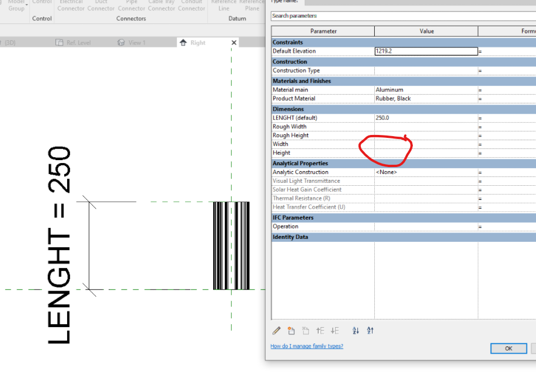The width and height of the screenshot is (536, 392).
Task: Click the Control ribbon tool
Action: tap(41, 2)
